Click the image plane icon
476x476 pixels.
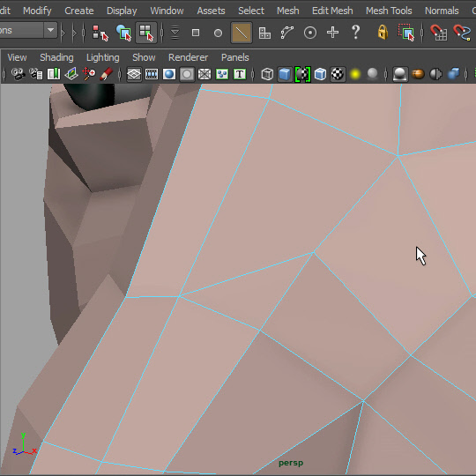[x=71, y=74]
